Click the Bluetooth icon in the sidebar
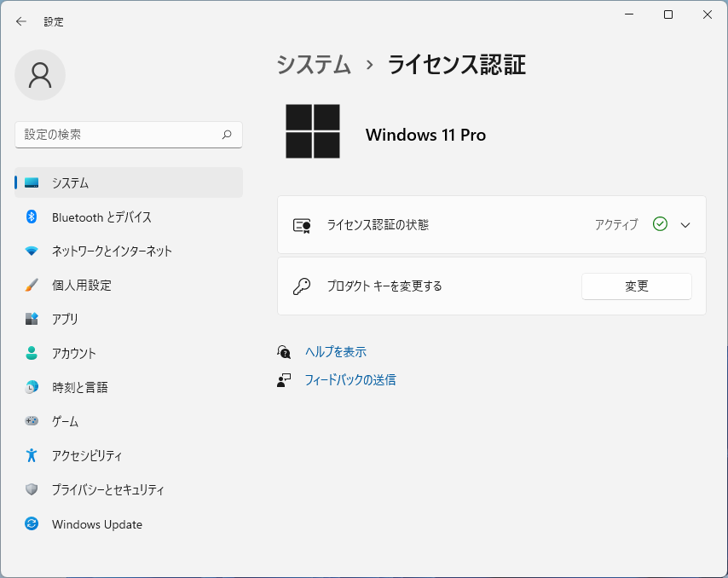Image resolution: width=728 pixels, height=578 pixels. tap(32, 217)
